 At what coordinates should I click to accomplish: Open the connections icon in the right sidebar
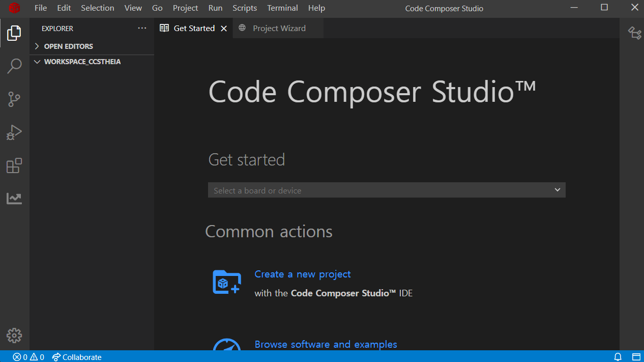tap(635, 33)
